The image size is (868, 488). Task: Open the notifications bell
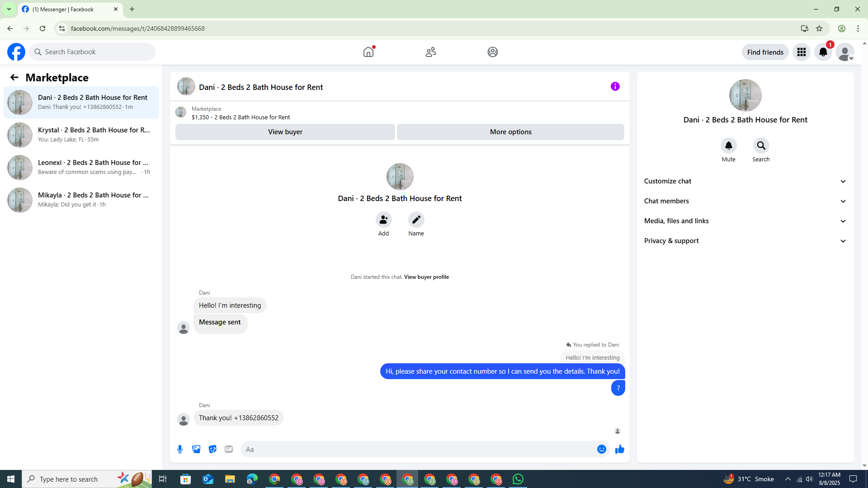[x=823, y=52]
